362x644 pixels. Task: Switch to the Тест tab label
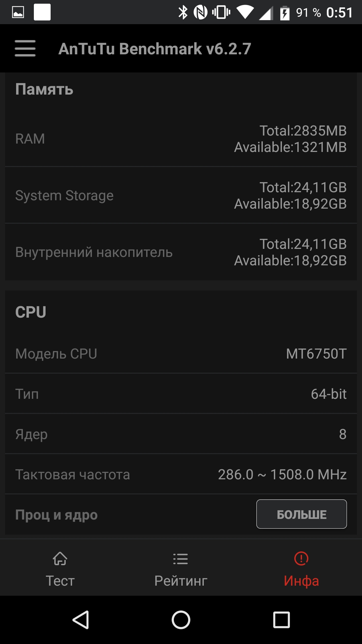pos(60,581)
